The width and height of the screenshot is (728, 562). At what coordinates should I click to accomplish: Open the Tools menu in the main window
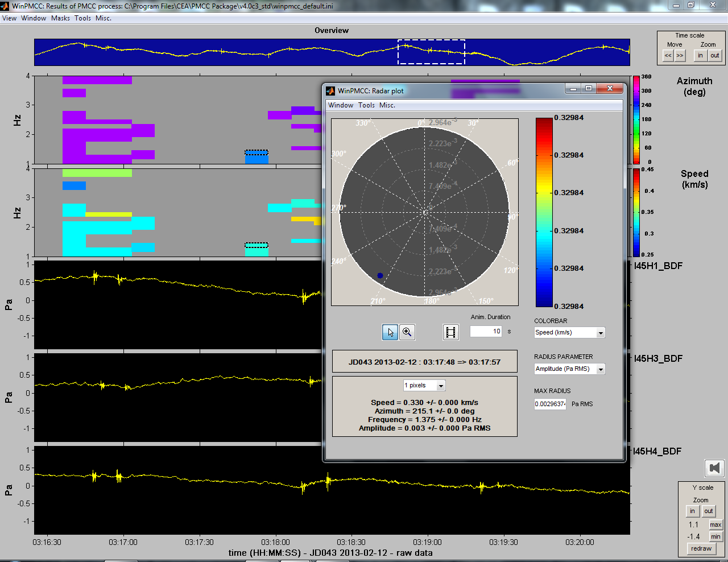(x=82, y=18)
